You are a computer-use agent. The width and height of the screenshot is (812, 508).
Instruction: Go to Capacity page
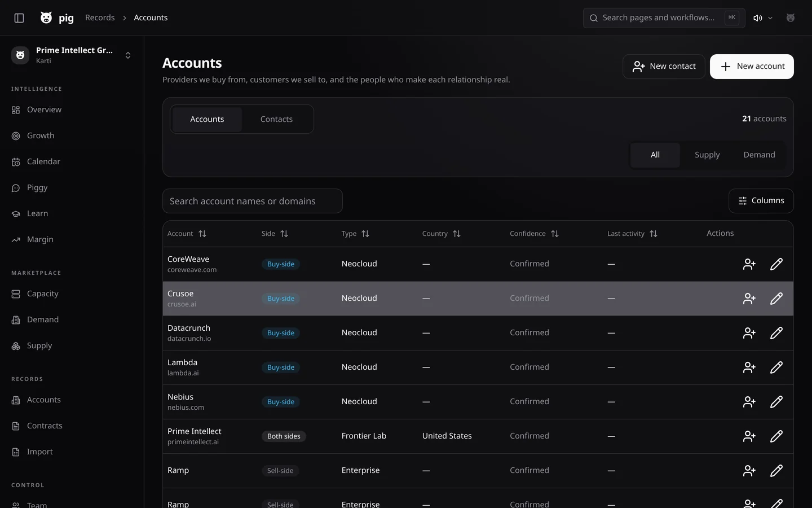coord(72,294)
